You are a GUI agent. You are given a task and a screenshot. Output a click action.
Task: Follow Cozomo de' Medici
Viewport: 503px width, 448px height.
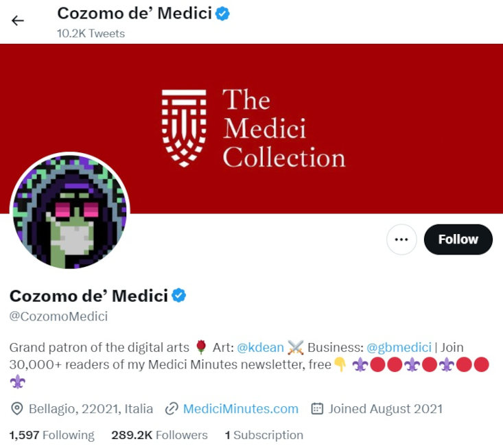pos(458,239)
